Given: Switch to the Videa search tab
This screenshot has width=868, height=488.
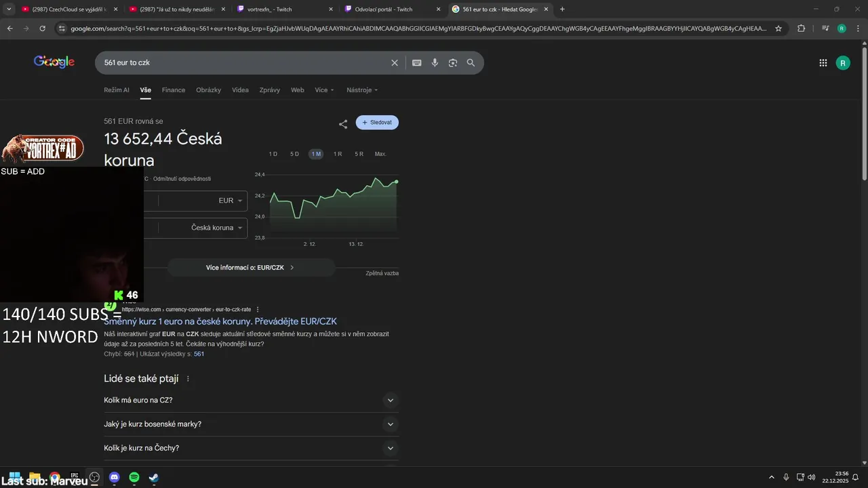Looking at the screenshot, I should (240, 90).
